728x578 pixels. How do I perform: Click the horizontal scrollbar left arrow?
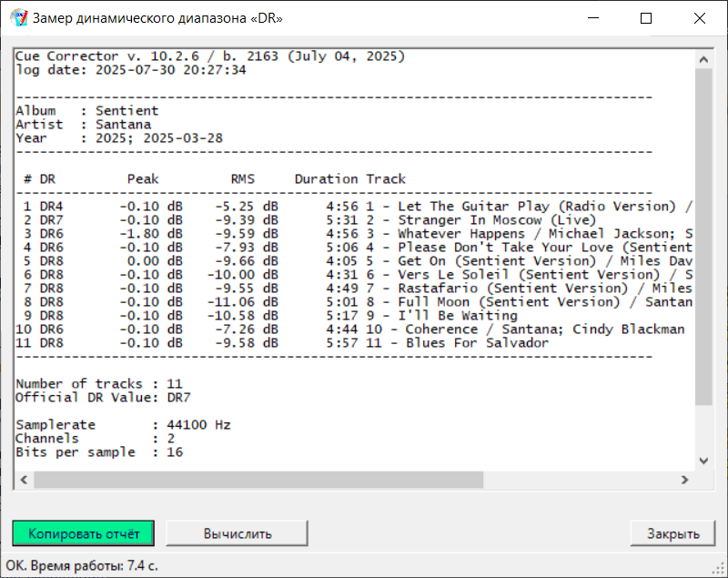[25, 480]
